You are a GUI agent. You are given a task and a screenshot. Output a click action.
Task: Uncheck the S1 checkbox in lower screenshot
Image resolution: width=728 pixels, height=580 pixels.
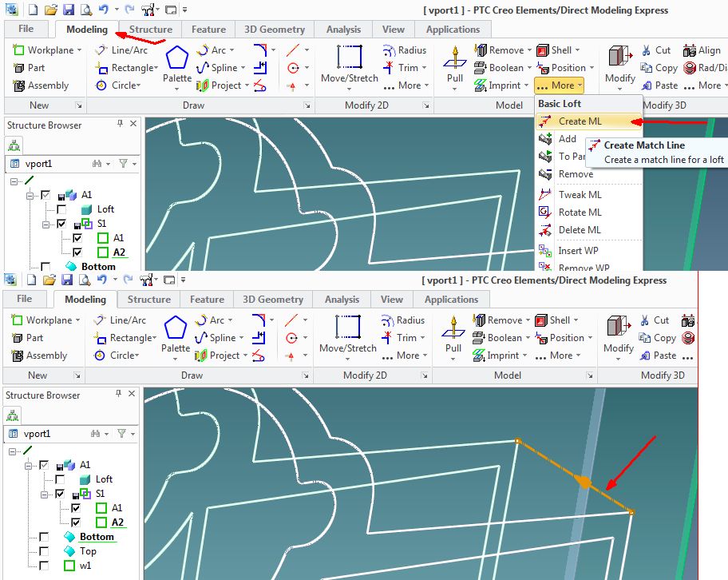[60, 494]
